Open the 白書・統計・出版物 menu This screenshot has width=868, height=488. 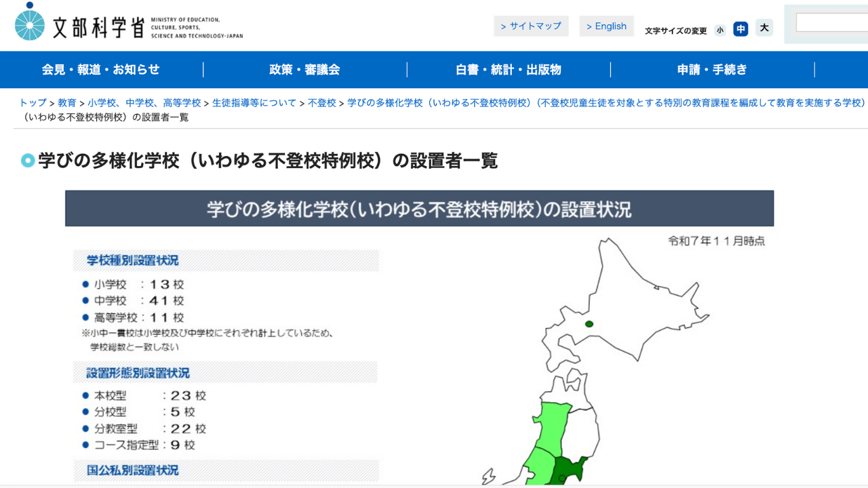pos(509,70)
